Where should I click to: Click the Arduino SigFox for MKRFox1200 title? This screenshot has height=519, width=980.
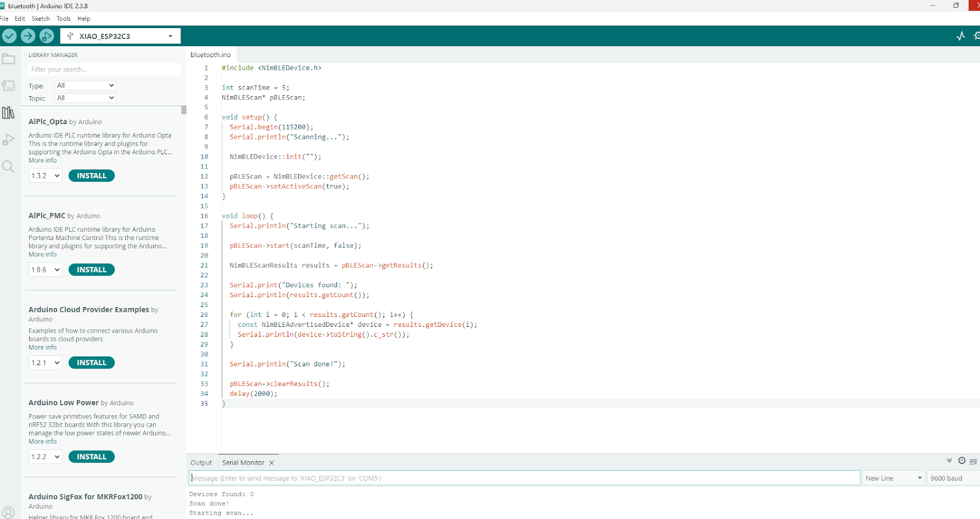[x=86, y=496]
